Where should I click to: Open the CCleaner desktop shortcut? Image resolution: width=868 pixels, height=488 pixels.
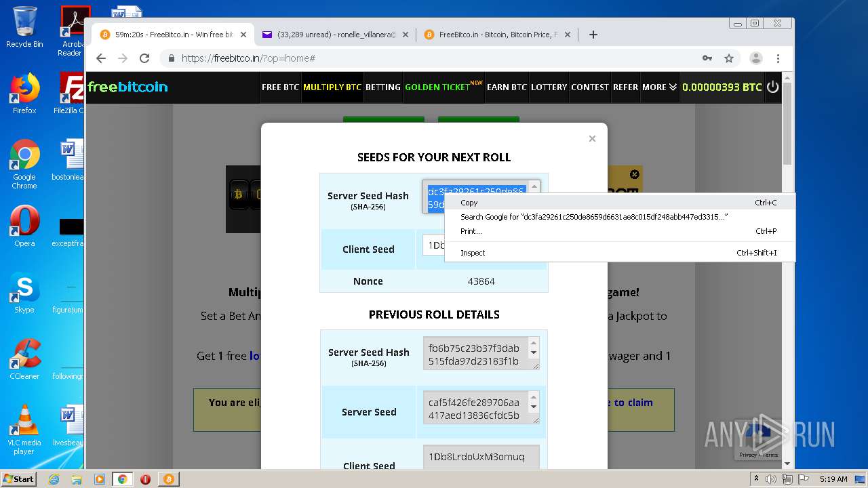click(24, 359)
